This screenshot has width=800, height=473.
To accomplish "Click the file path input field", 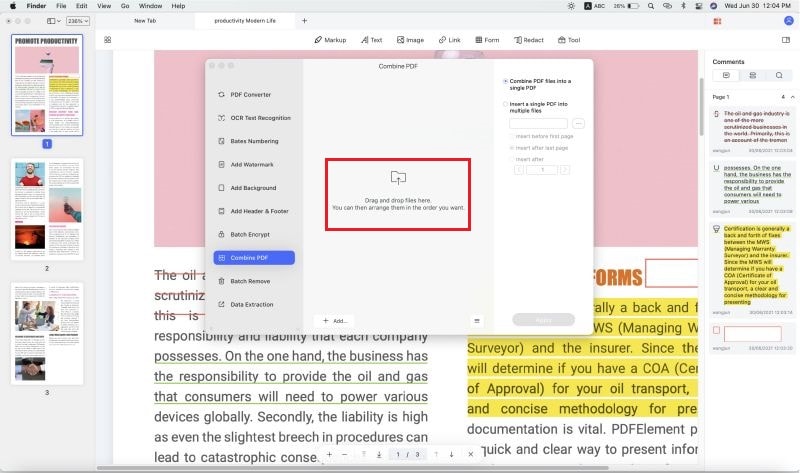I will point(538,123).
